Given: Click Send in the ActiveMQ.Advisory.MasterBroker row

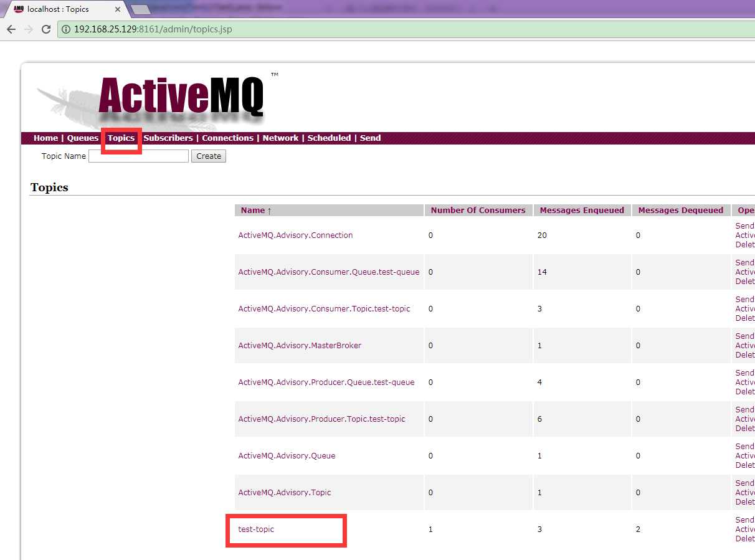Looking at the screenshot, I should tap(745, 336).
